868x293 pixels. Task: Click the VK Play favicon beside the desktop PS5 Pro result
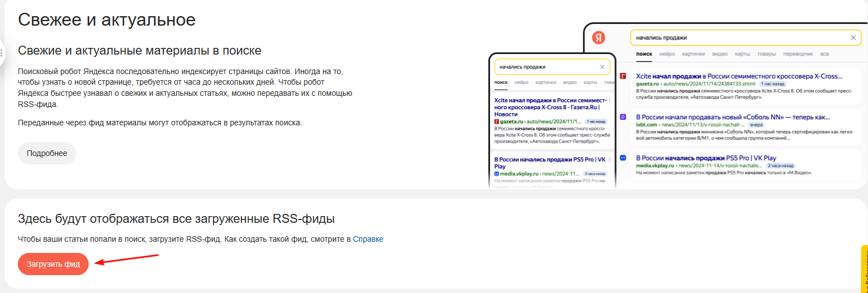[623, 158]
